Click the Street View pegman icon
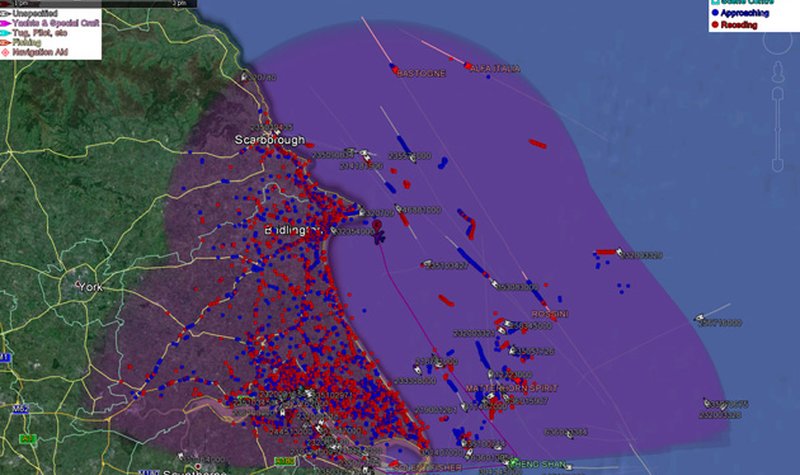This screenshot has height=475, width=800. pyautogui.click(x=778, y=72)
